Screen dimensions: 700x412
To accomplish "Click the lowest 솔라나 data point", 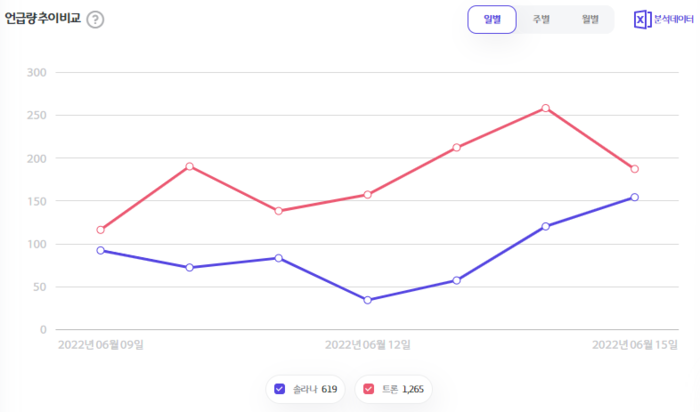I will [367, 300].
